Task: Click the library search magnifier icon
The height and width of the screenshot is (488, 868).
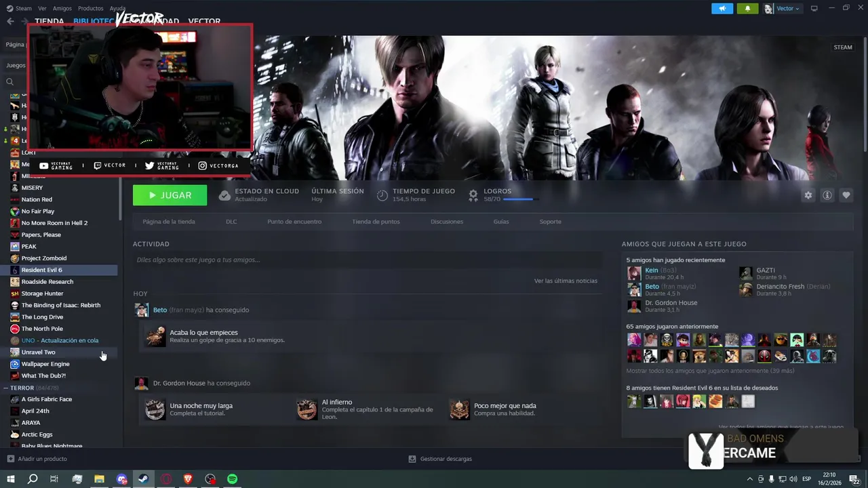Action: tap(10, 81)
